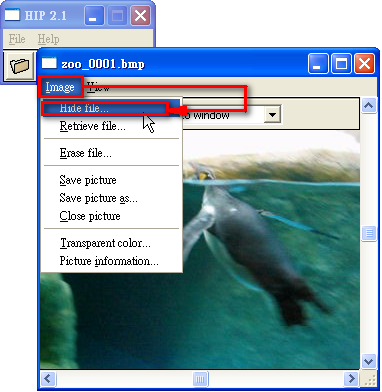This screenshot has height=392, width=382.
Task: Click horizontal scrollbar right arrow
Action: [351, 379]
